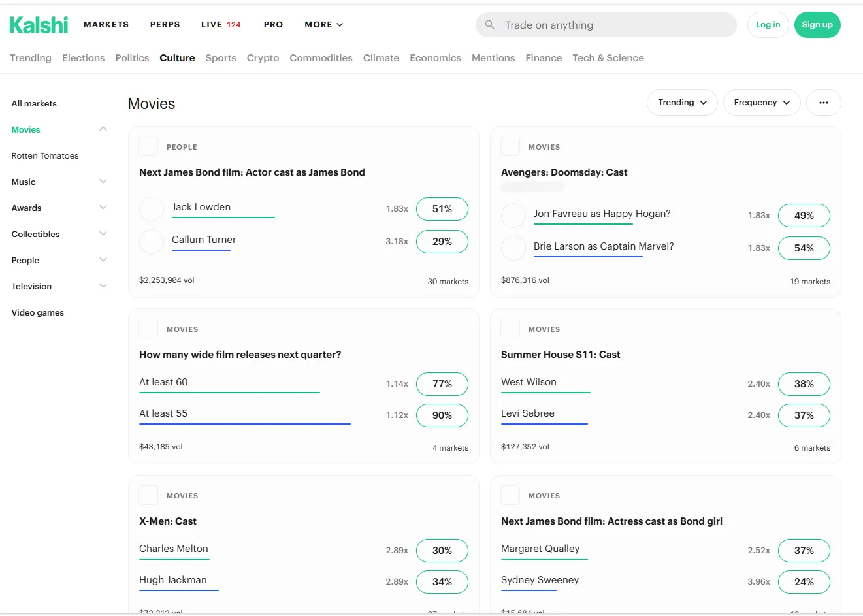The width and height of the screenshot is (863, 616).
Task: Open the 'Summer House S11: Cast' market
Action: point(561,355)
